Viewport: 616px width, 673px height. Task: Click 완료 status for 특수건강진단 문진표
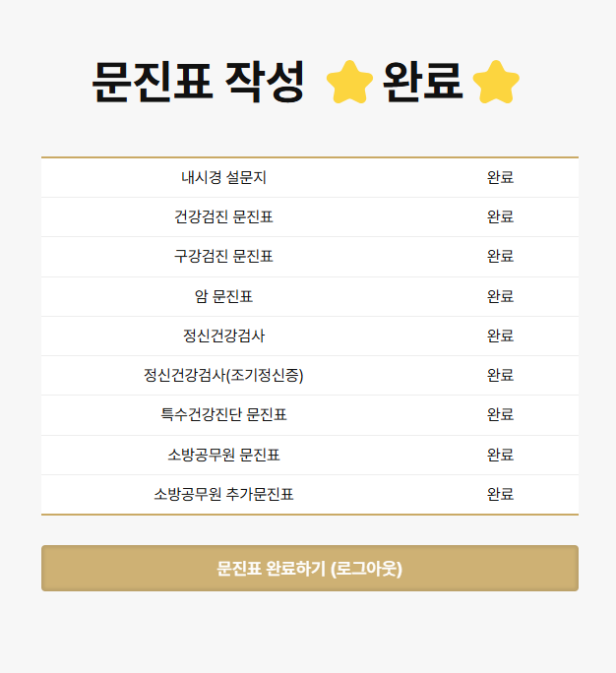click(500, 415)
